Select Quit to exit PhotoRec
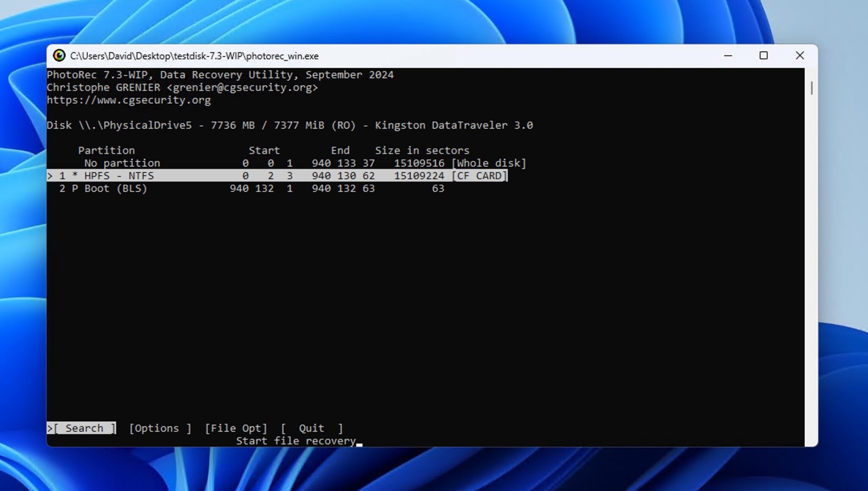The height and width of the screenshot is (491, 868). coord(312,428)
